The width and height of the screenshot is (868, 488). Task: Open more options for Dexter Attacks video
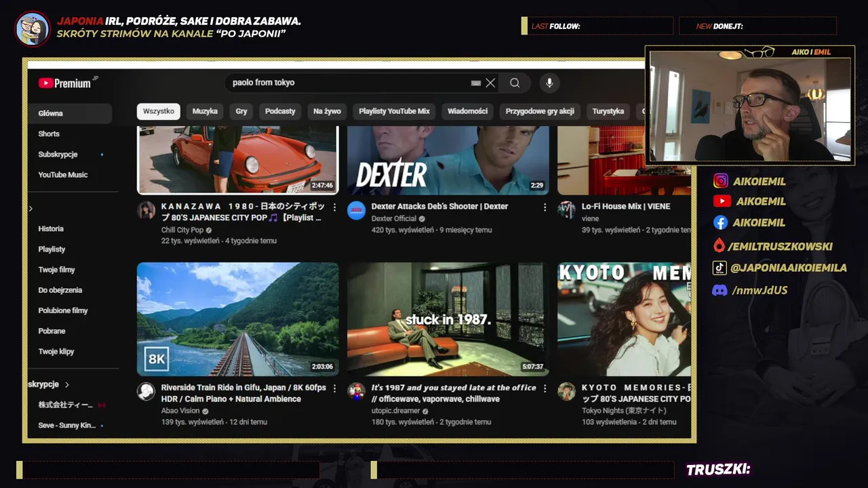pyautogui.click(x=545, y=207)
